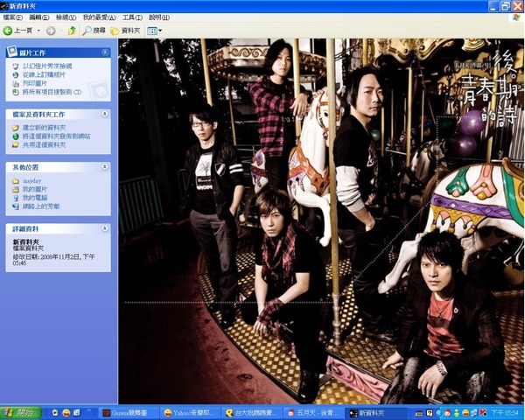The image size is (525, 420).
Task: Collapse the 圖片工作 panel
Action: pos(105,52)
